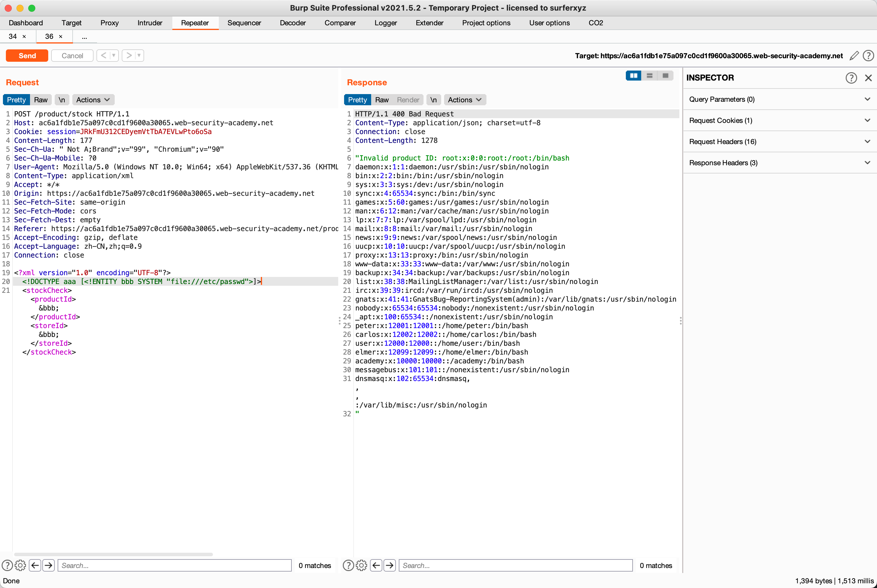
Task: Switch response view to Raw
Action: 382,100
